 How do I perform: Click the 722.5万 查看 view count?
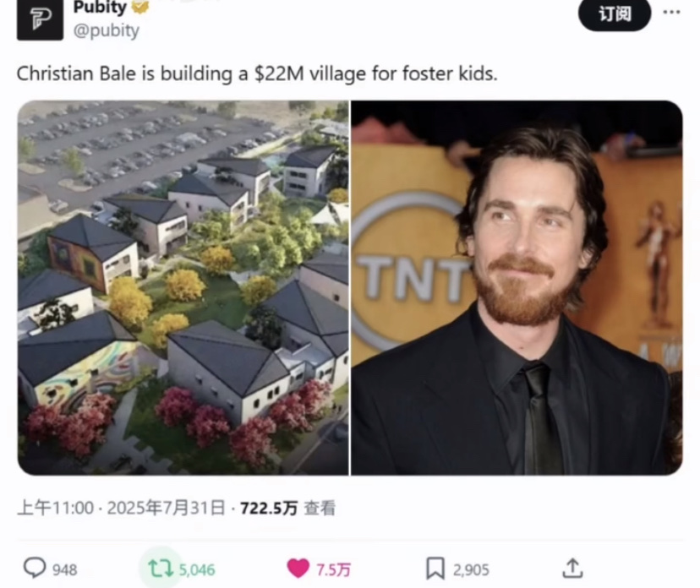(288, 508)
